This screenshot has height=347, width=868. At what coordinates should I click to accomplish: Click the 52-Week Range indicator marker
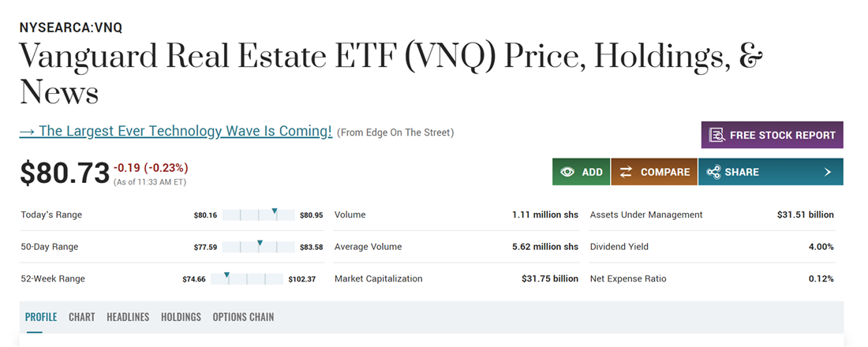click(226, 275)
